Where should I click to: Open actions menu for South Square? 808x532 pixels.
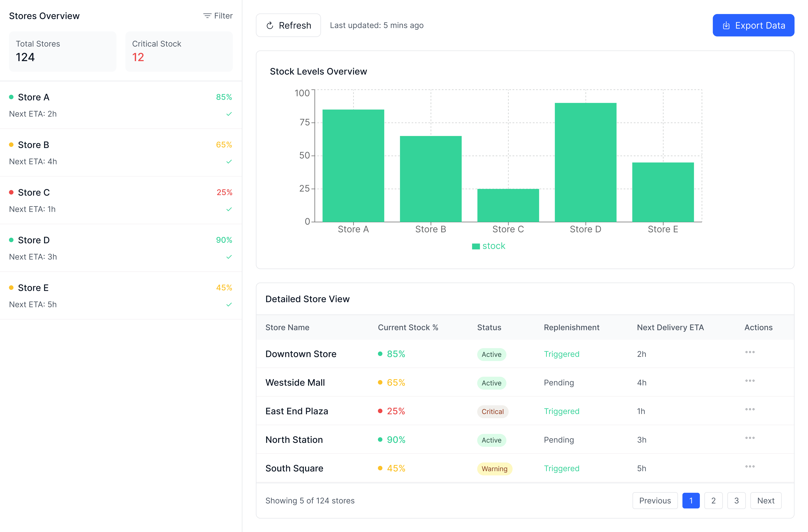pos(750,467)
